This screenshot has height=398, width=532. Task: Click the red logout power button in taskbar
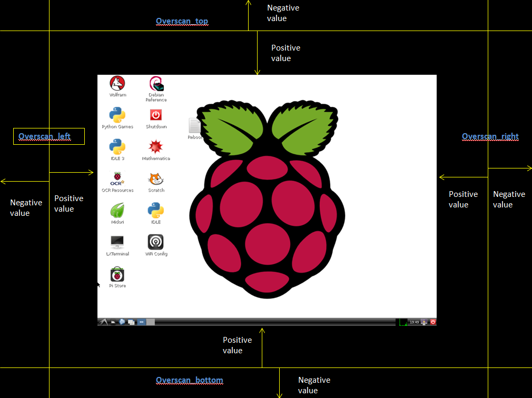(433, 322)
